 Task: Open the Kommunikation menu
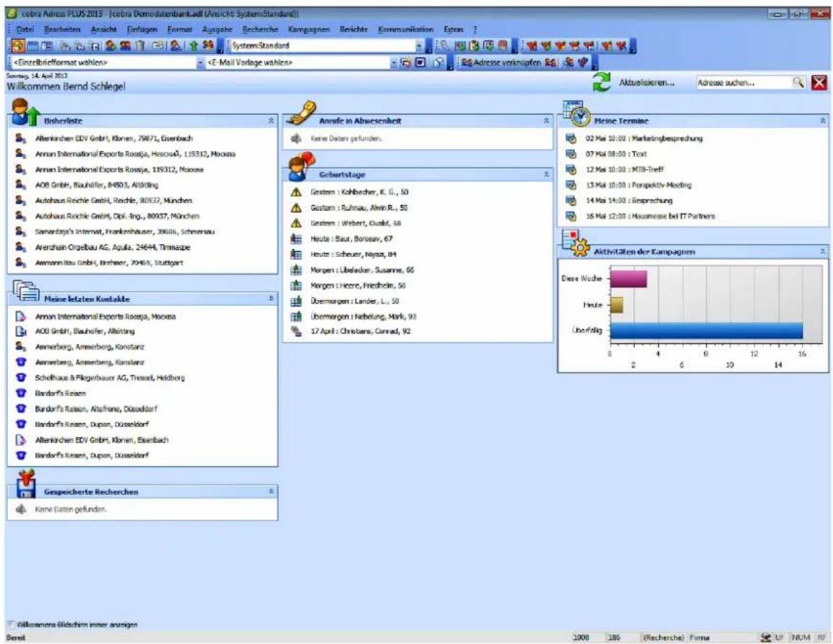click(x=405, y=30)
